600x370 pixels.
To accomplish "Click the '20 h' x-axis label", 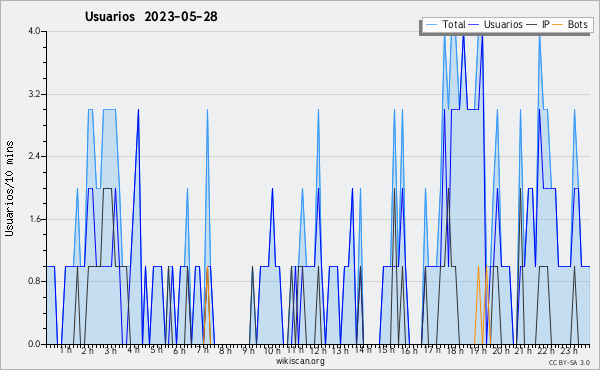I will click(501, 351).
